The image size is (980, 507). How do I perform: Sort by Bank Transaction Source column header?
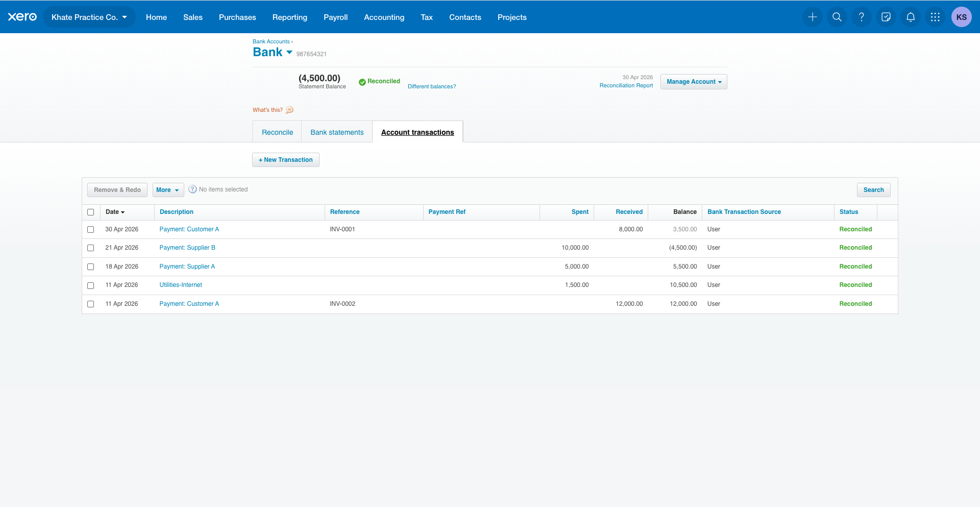click(x=744, y=212)
